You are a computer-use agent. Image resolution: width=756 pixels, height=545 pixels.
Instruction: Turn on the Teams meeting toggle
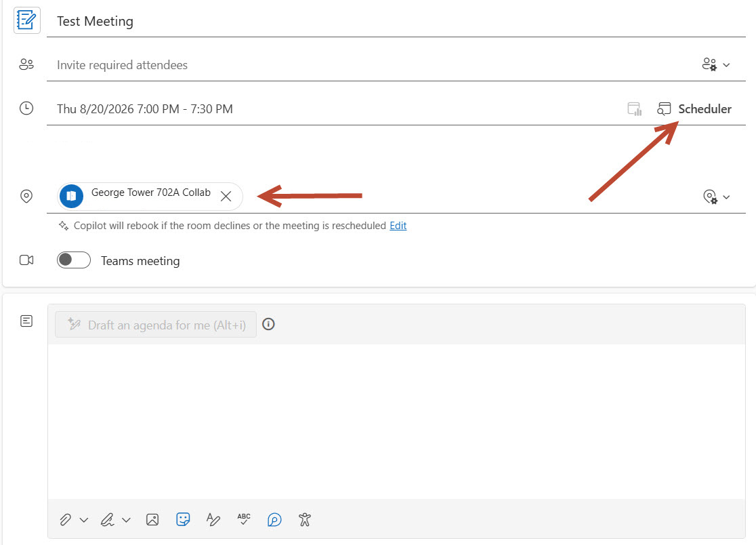coord(74,260)
